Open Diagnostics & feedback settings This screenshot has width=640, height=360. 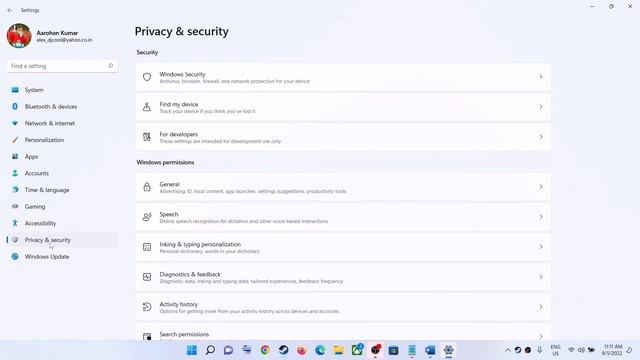[343, 277]
